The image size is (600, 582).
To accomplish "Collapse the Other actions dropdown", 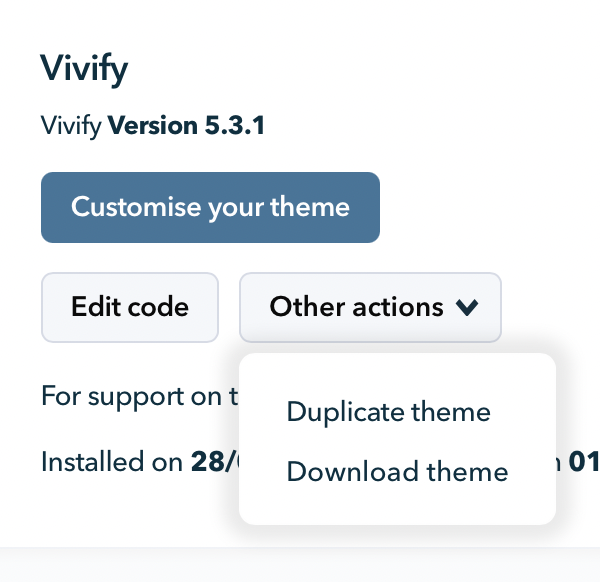I will coord(370,307).
